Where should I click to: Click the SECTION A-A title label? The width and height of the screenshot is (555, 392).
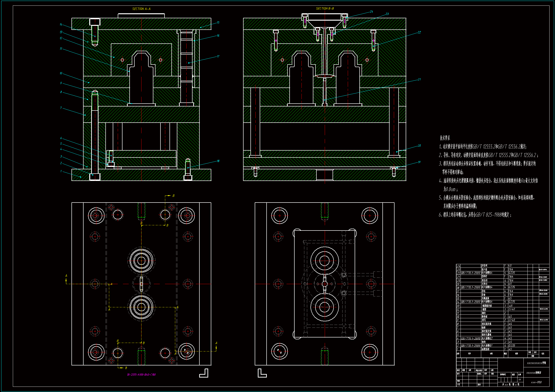pos(141,9)
